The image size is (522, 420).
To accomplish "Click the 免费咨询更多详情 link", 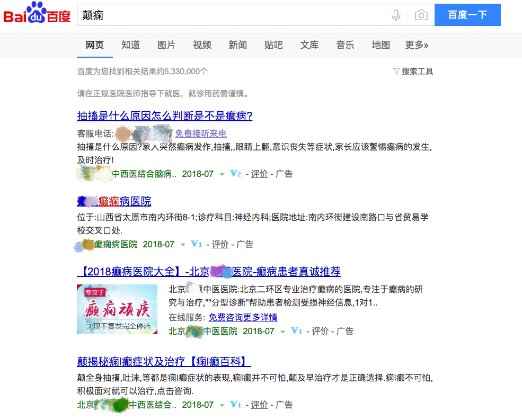I will click(243, 317).
